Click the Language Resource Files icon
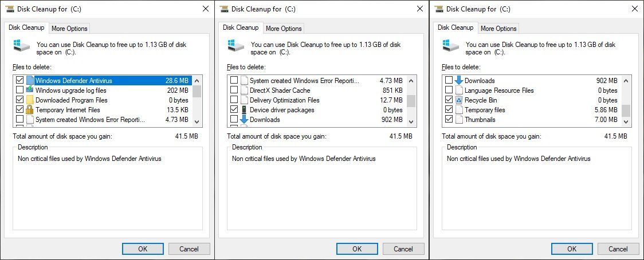This screenshot has width=644, height=260. point(459,90)
